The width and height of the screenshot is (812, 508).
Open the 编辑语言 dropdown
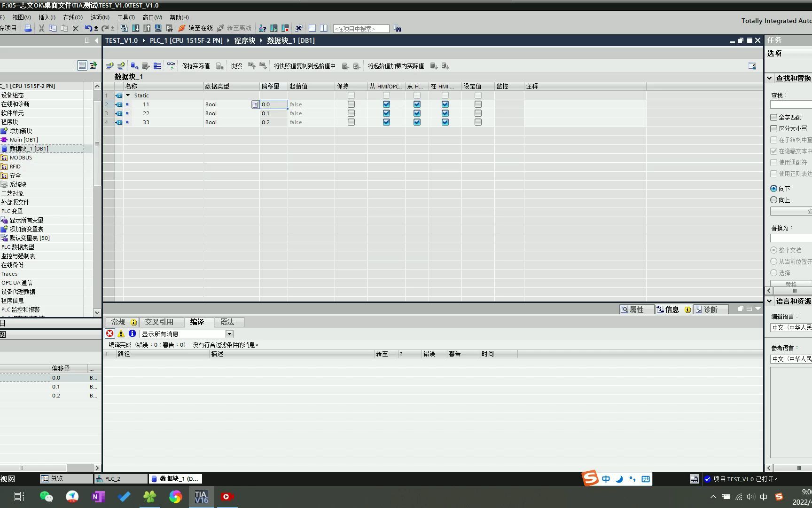pos(791,327)
